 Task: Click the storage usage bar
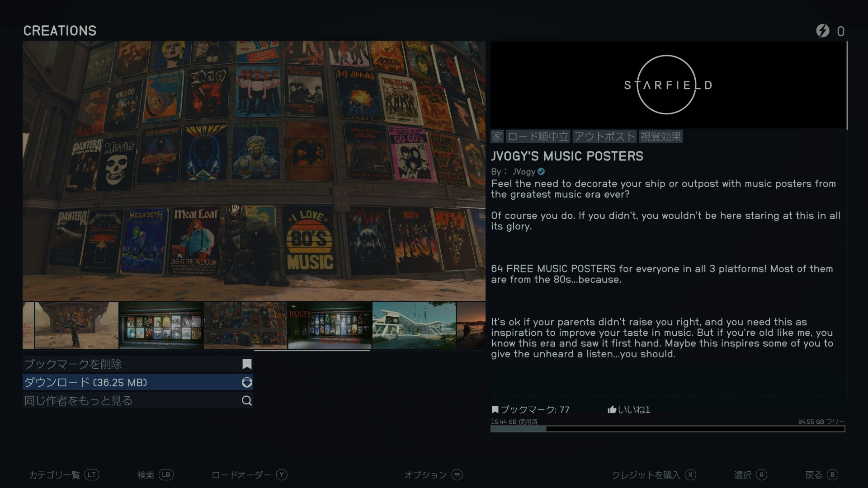point(668,429)
